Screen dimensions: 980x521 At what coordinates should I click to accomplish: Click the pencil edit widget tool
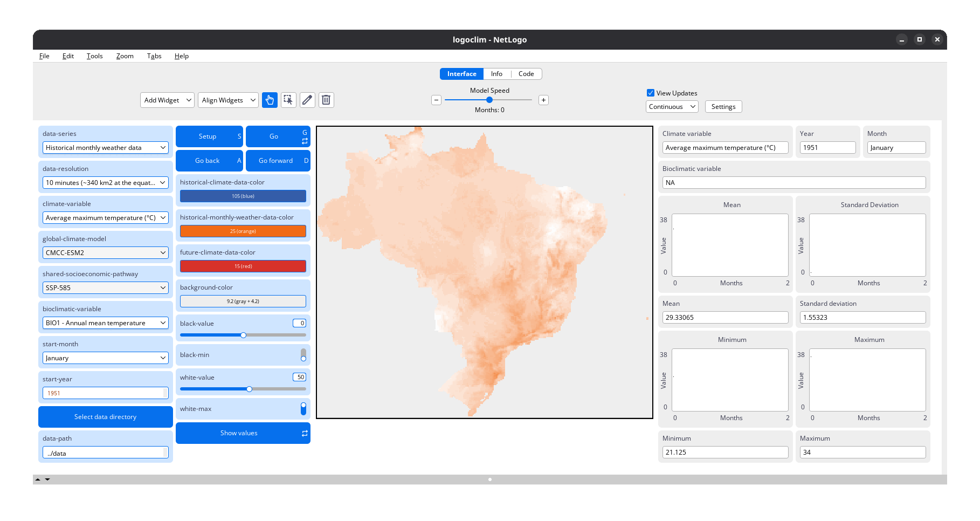click(x=307, y=100)
